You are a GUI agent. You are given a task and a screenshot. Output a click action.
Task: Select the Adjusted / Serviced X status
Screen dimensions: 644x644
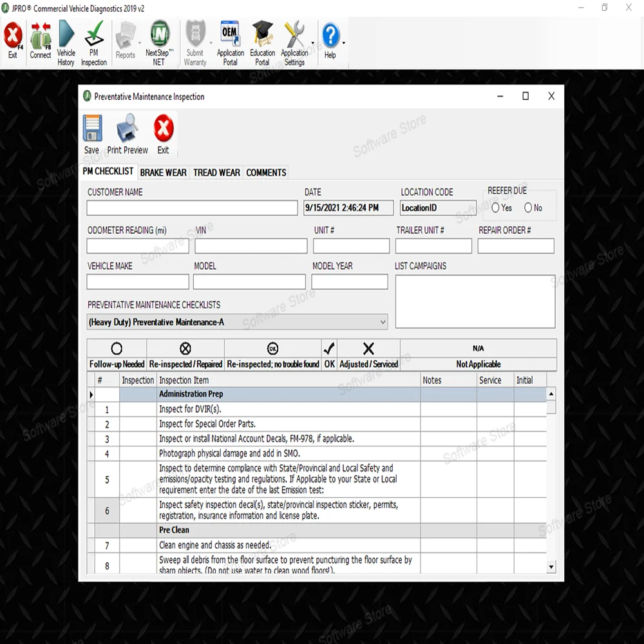click(x=368, y=348)
